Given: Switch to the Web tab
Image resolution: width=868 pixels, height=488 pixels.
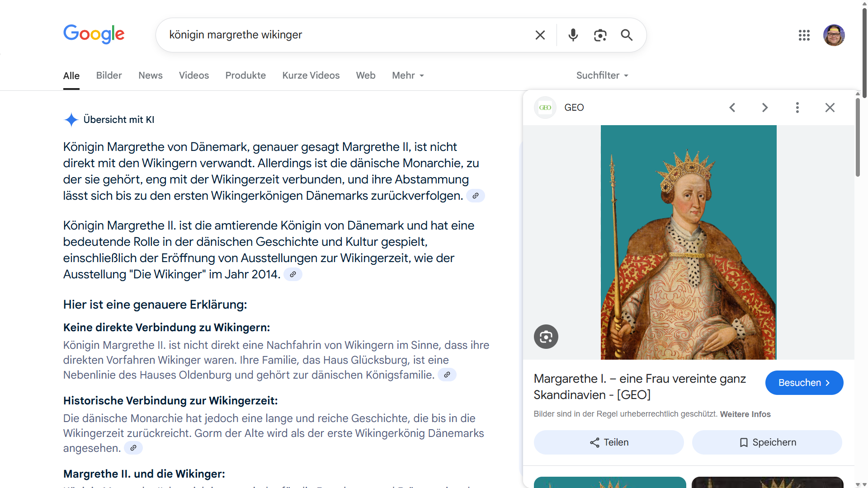Looking at the screenshot, I should click(366, 75).
